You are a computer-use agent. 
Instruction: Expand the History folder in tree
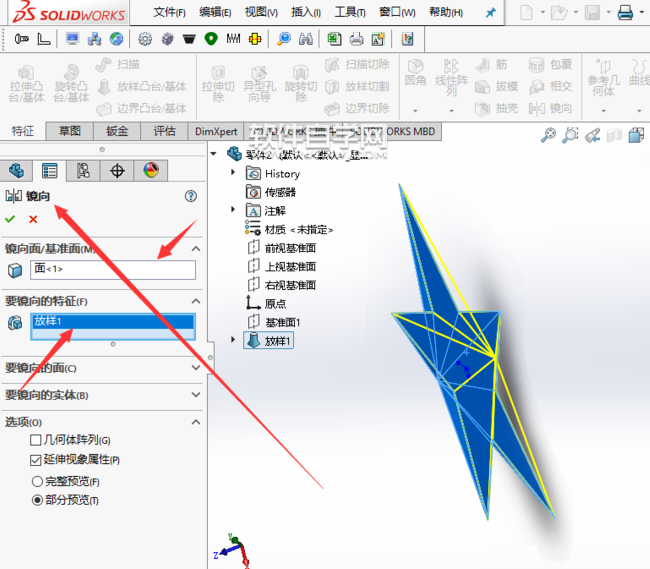[x=233, y=172]
